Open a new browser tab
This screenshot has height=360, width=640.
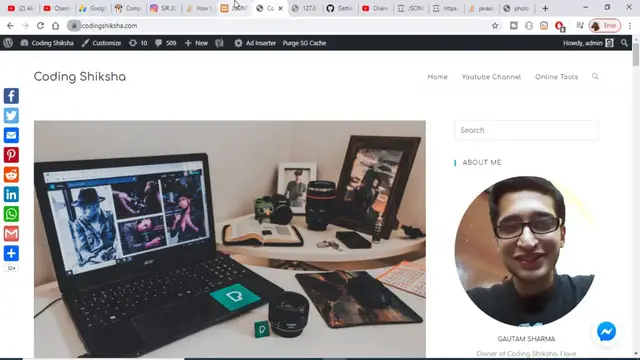coord(545,8)
